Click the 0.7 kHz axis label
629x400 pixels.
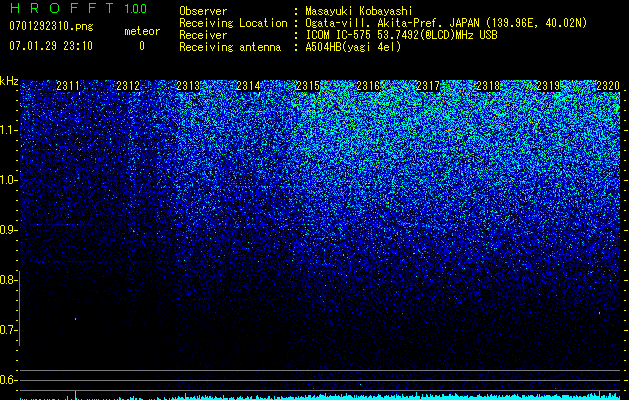pos(9,330)
